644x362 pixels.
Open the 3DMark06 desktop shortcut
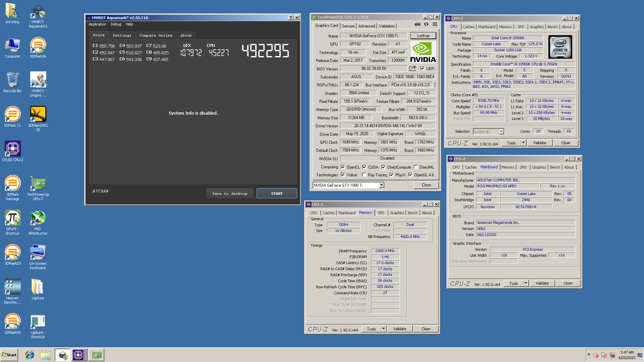pos(38,48)
